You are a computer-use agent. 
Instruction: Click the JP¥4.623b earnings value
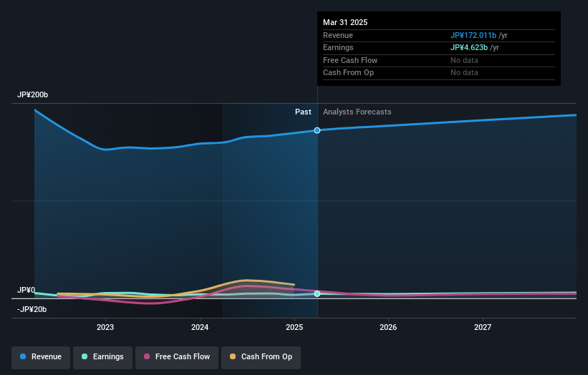point(469,47)
